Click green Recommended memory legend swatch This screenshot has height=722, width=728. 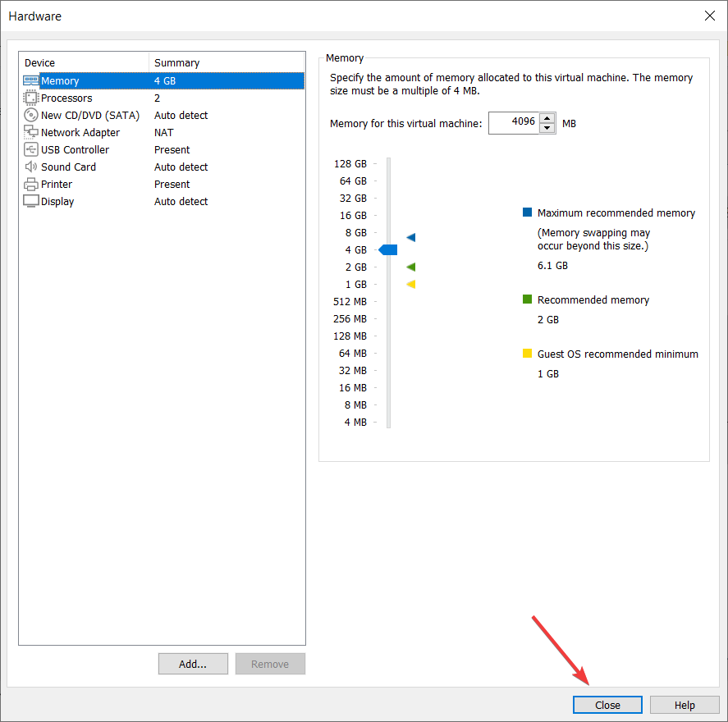527,299
